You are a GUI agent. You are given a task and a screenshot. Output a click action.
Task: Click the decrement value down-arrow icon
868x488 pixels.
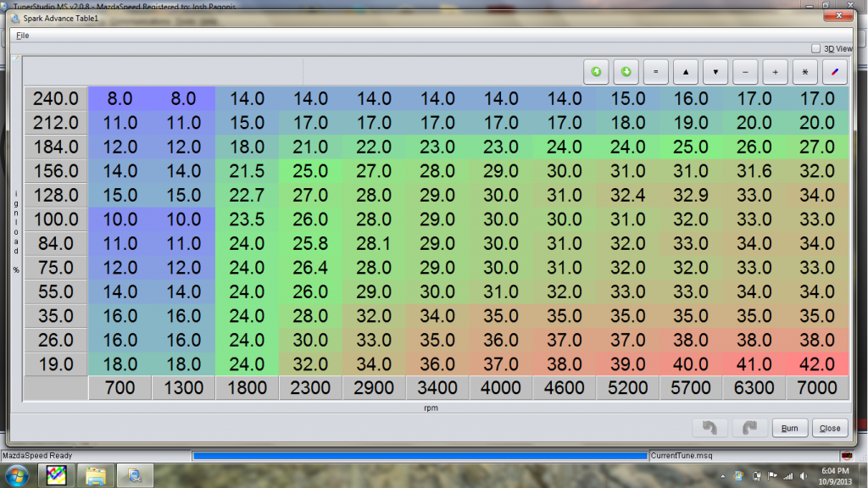(715, 72)
